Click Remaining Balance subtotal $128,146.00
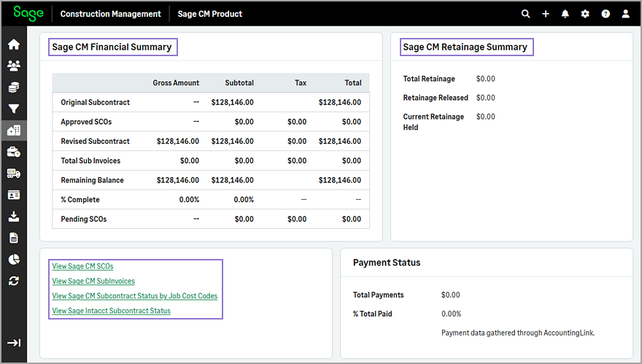This screenshot has width=642, height=364. pos(232,180)
